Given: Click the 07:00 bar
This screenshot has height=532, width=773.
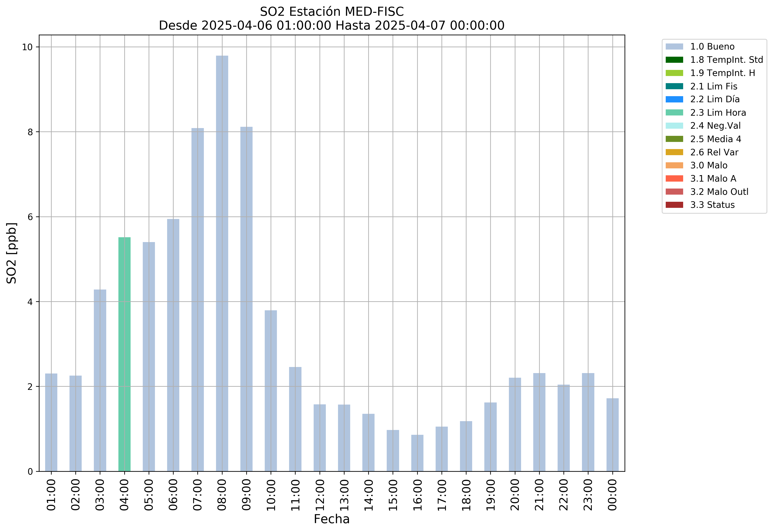Looking at the screenshot, I should tap(198, 300).
